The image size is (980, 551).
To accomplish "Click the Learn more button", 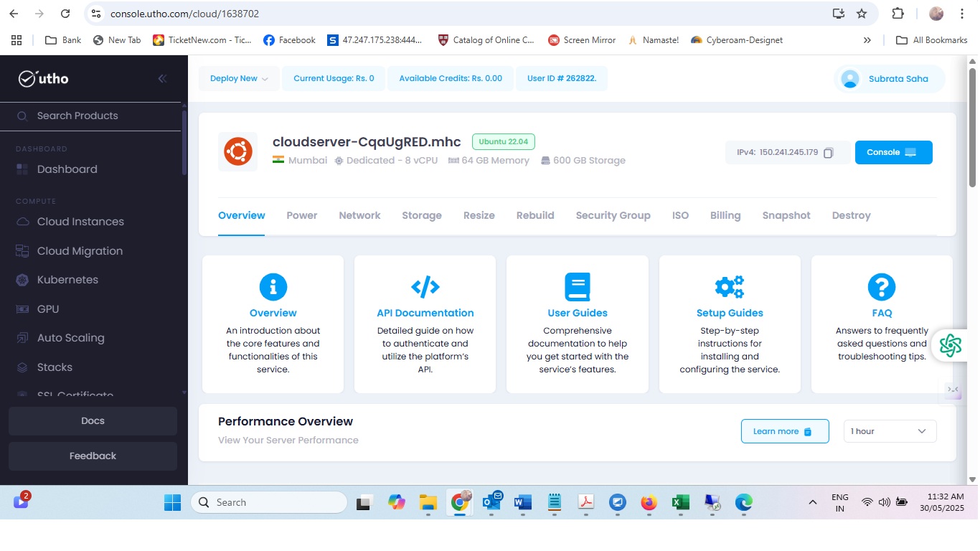I will pos(784,431).
